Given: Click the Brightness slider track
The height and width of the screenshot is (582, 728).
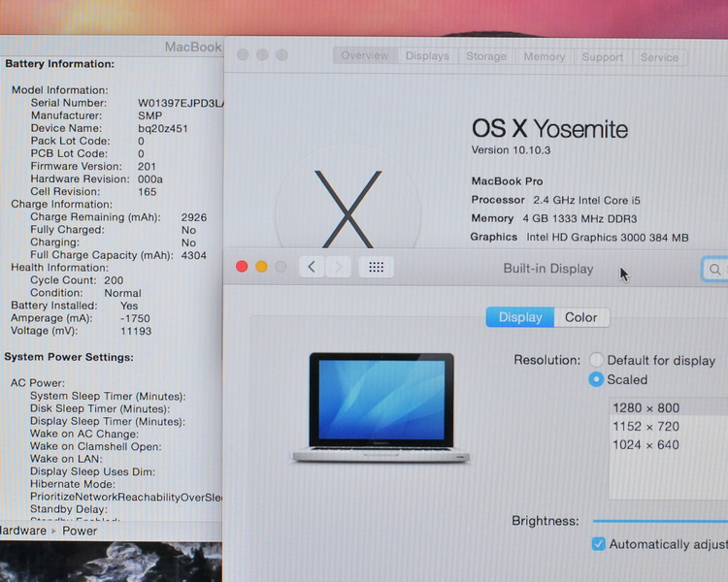Looking at the screenshot, I should click(x=660, y=521).
